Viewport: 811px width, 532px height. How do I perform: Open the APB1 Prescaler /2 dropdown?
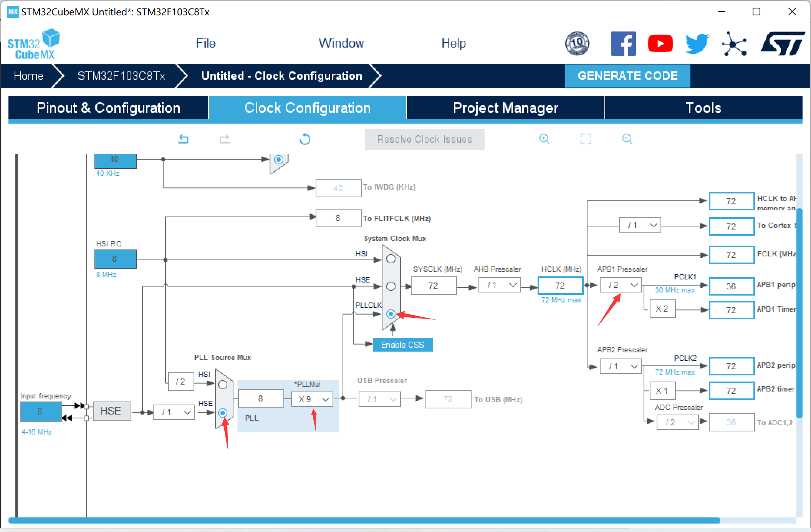click(621, 285)
